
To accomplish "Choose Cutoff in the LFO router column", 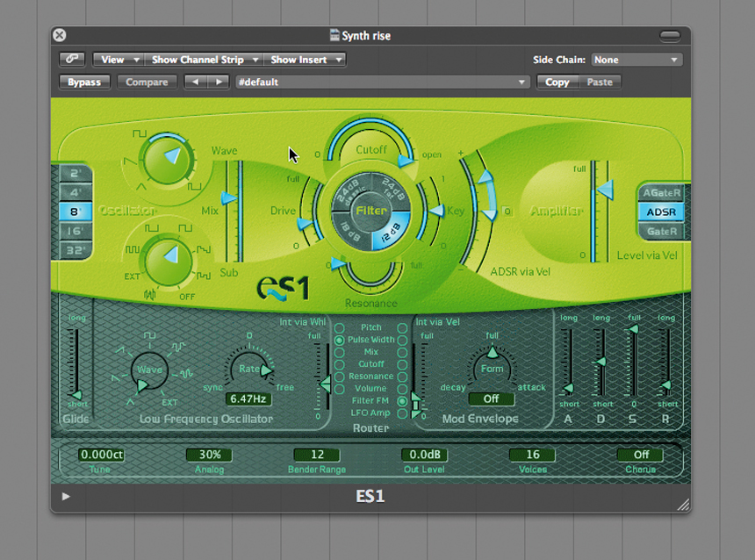I will tap(340, 364).
